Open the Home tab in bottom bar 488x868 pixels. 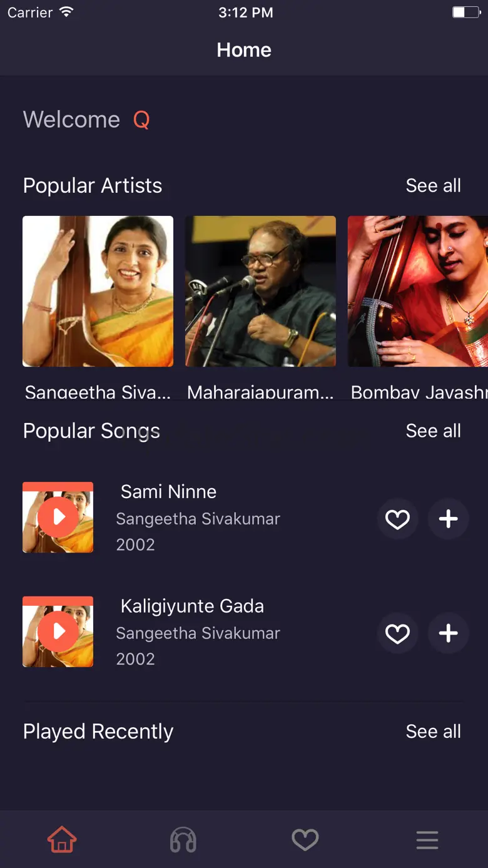[62, 839]
